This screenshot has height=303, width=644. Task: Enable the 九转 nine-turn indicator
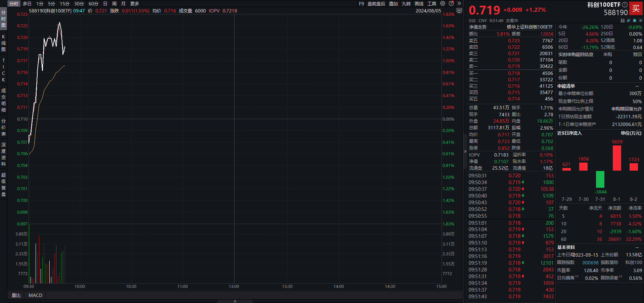(x=406, y=4)
